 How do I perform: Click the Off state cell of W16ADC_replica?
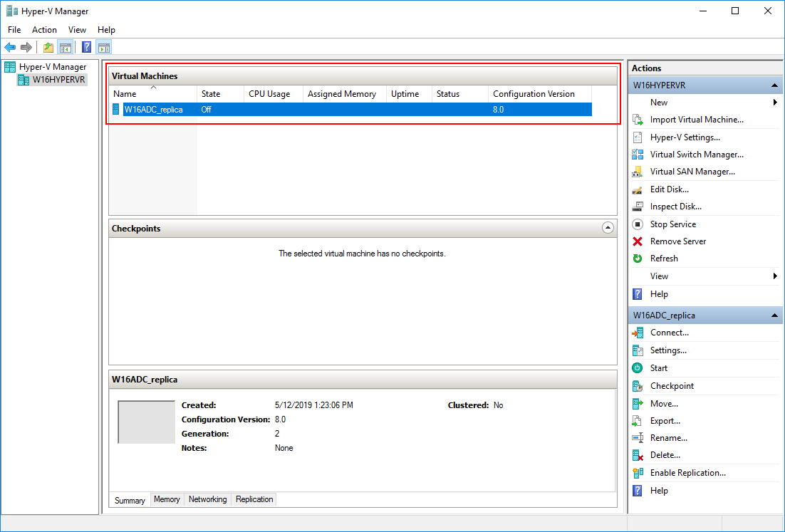(x=207, y=110)
